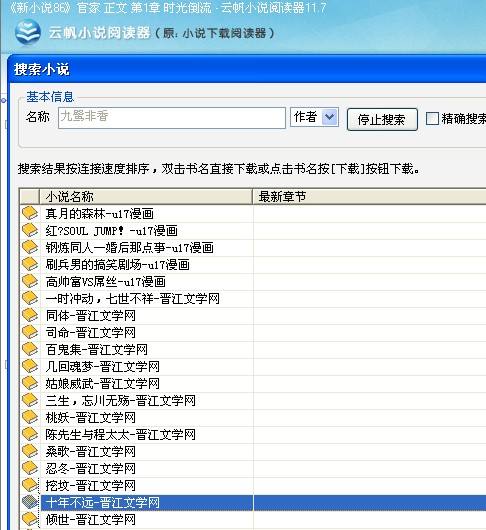486x530 pixels.
Task: Click book icon beside 刷兵男的搞笑剧场
Action: tap(30, 264)
